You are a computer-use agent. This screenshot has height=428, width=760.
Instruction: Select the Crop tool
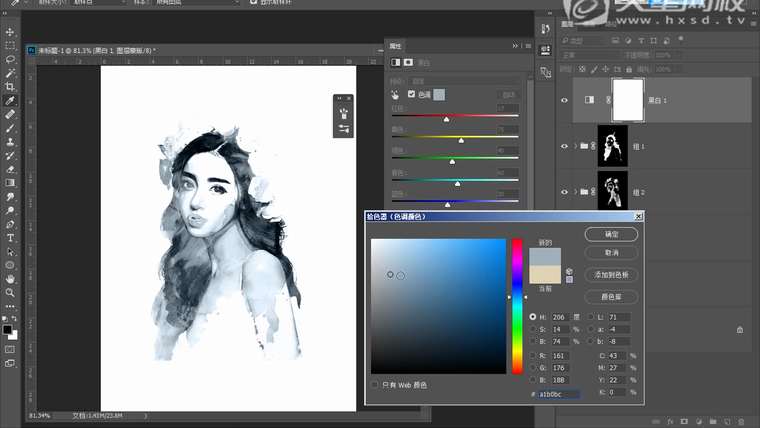tap(10, 87)
